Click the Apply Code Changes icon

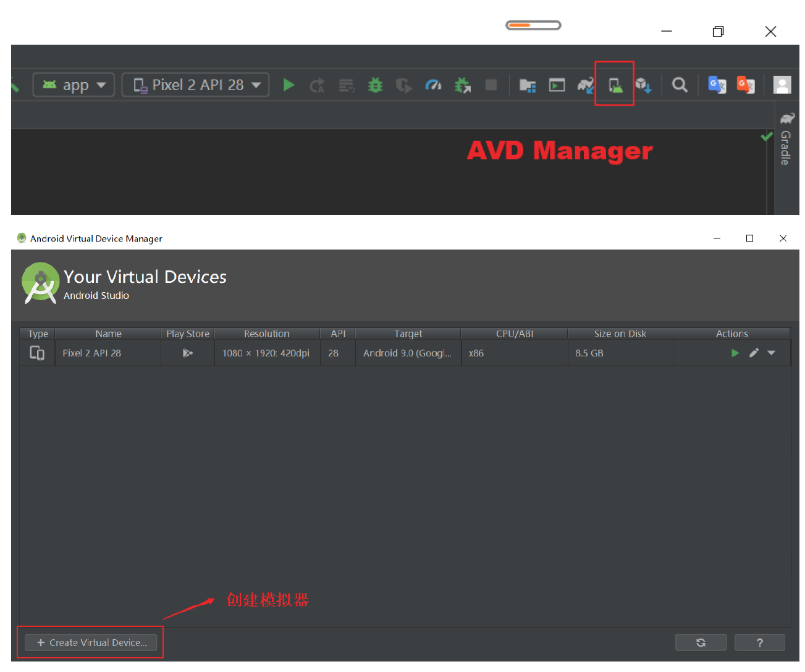click(x=347, y=85)
